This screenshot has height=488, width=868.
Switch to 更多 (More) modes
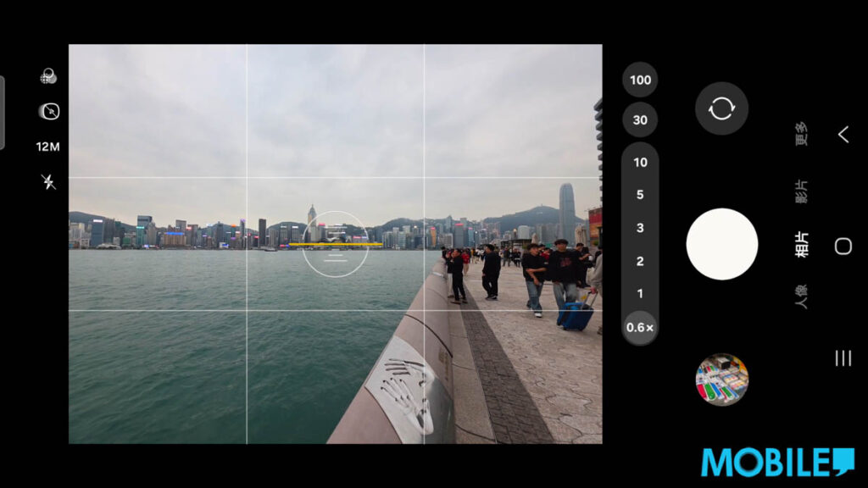801,134
